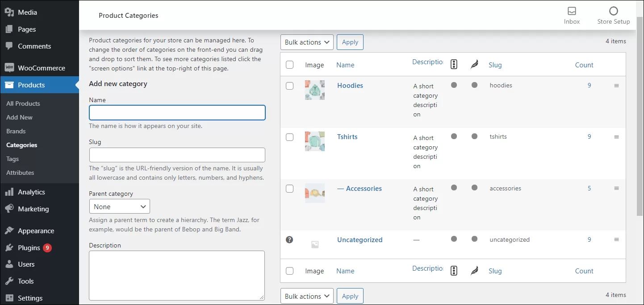
Task: Switch to the Attributes section
Action: [x=20, y=173]
